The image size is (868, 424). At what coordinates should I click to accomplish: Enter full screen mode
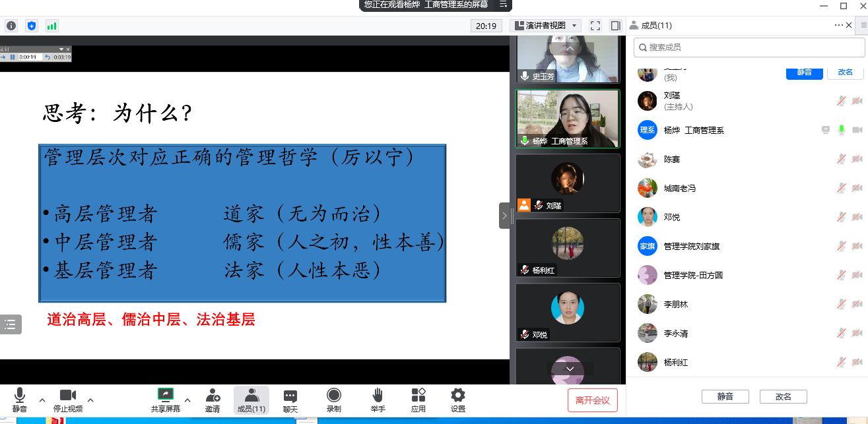tap(595, 26)
